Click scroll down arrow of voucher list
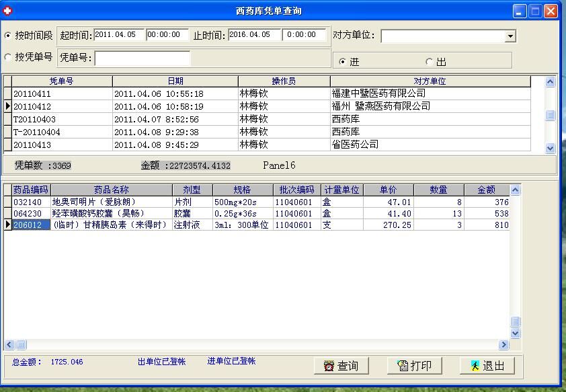566x392 pixels. click(x=550, y=148)
